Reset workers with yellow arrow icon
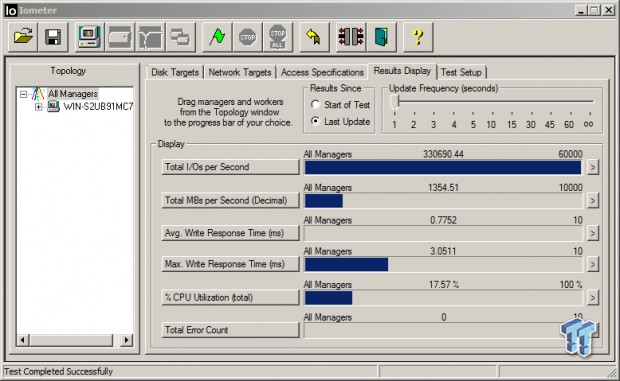 [314, 37]
